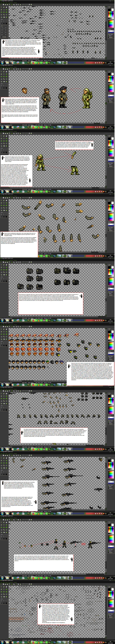
Task: Open View menu in top weapons-sheet editor
Action: 7,3
